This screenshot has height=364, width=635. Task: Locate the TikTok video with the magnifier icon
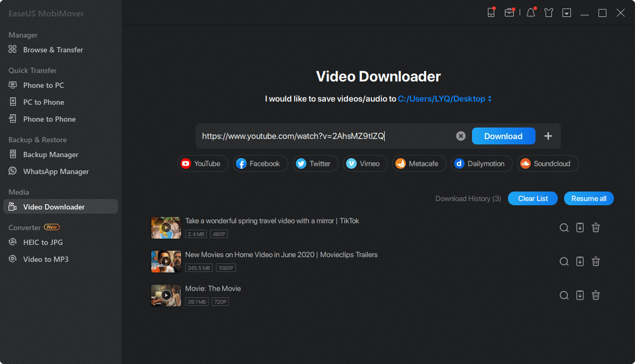(x=564, y=228)
